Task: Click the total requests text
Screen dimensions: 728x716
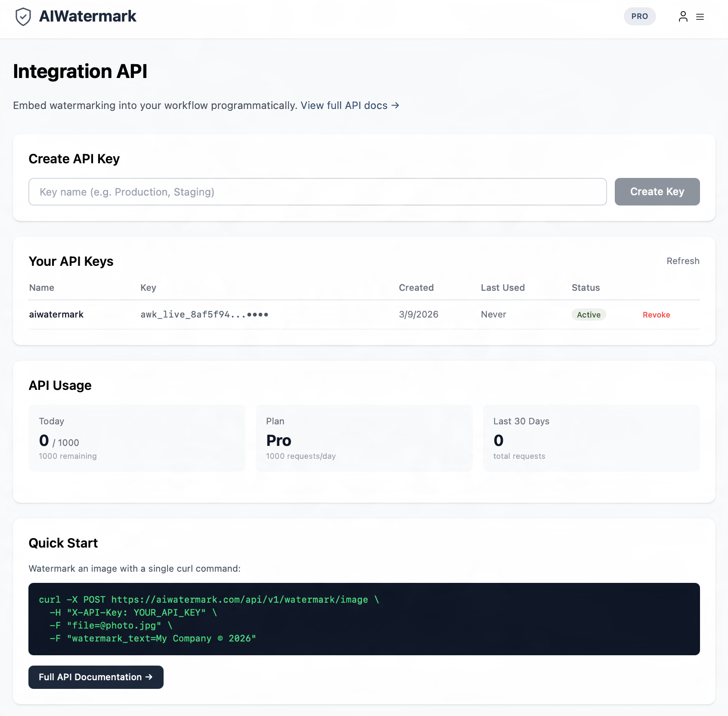Action: point(519,456)
